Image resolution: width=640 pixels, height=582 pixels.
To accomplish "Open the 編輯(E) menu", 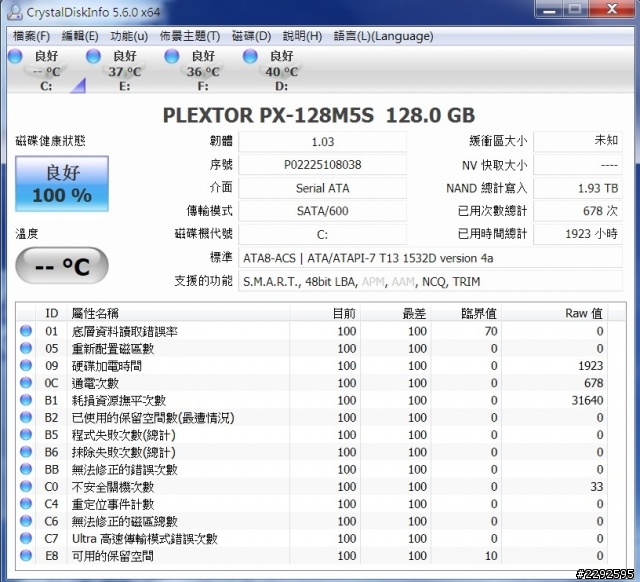I will 80,36.
